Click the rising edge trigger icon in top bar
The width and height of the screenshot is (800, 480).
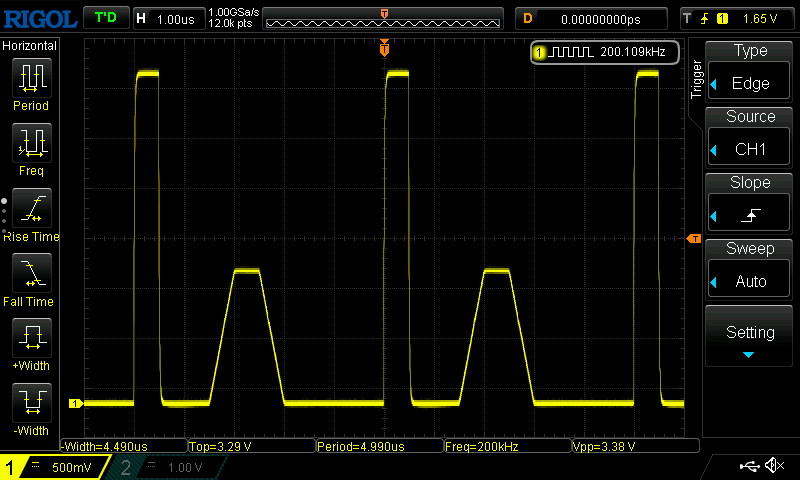point(705,19)
